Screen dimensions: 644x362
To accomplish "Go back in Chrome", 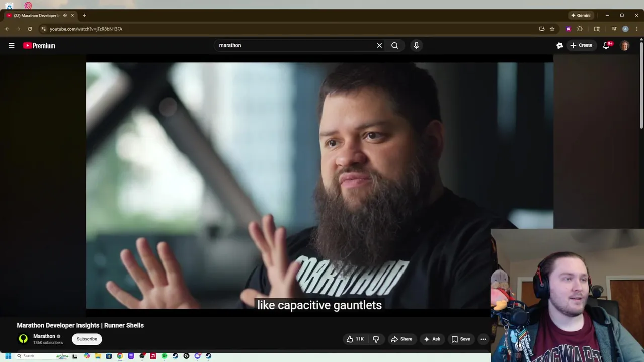I will [x=7, y=29].
